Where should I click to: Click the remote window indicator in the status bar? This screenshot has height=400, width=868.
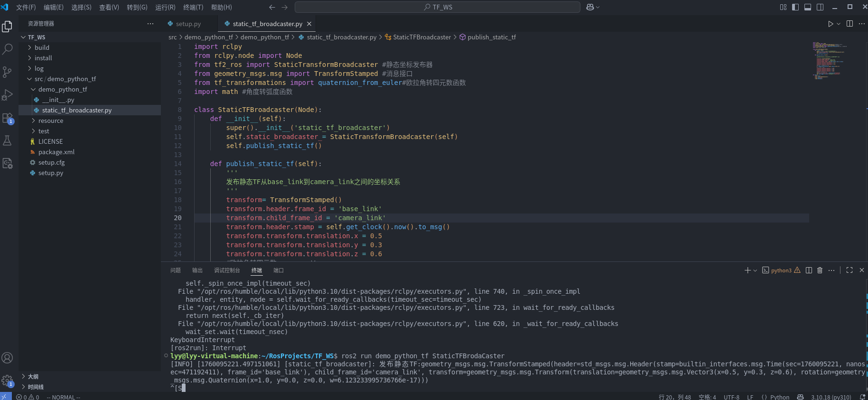tap(5, 397)
